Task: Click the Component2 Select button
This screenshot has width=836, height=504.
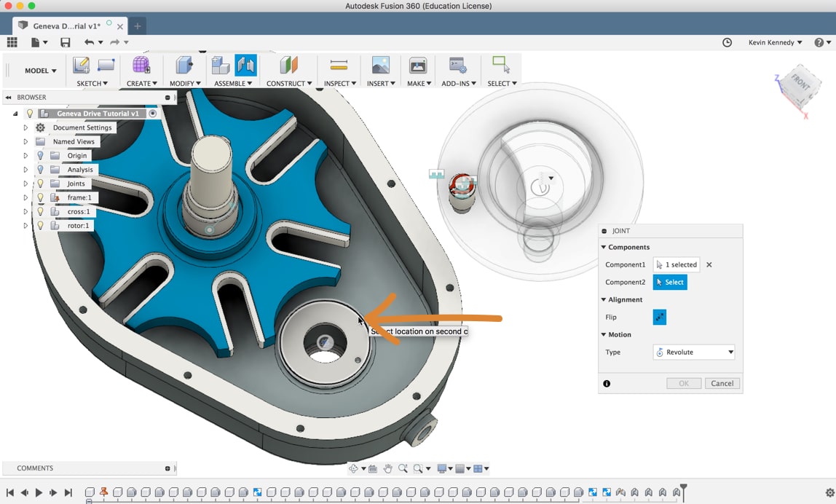Action: (x=669, y=282)
